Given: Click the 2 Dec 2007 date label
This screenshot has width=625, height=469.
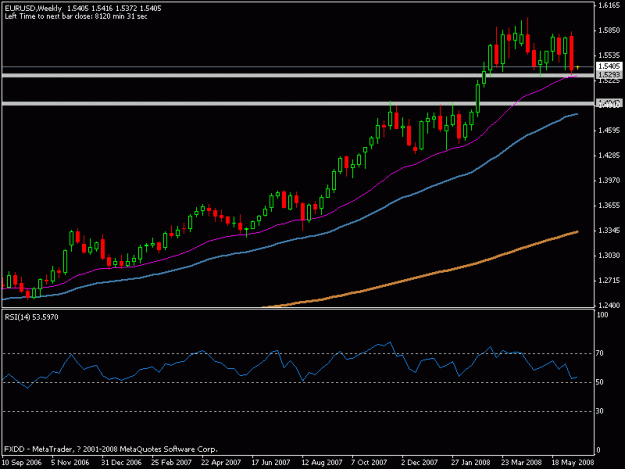Looking at the screenshot, I should coord(419,463).
